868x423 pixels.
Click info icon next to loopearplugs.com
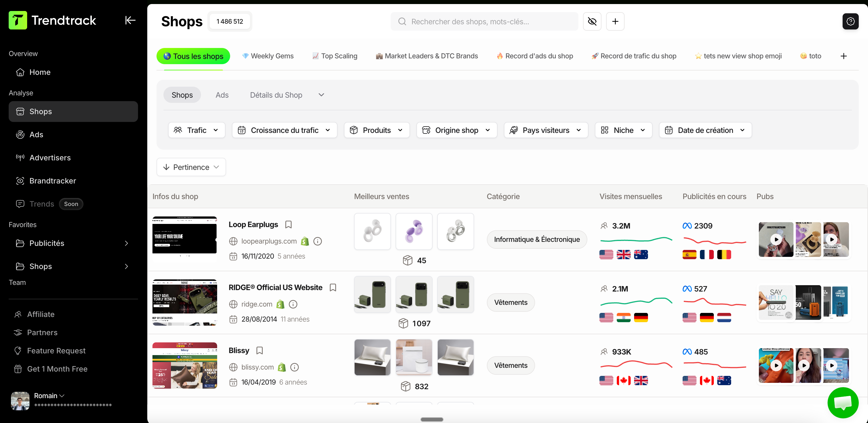pyautogui.click(x=317, y=241)
